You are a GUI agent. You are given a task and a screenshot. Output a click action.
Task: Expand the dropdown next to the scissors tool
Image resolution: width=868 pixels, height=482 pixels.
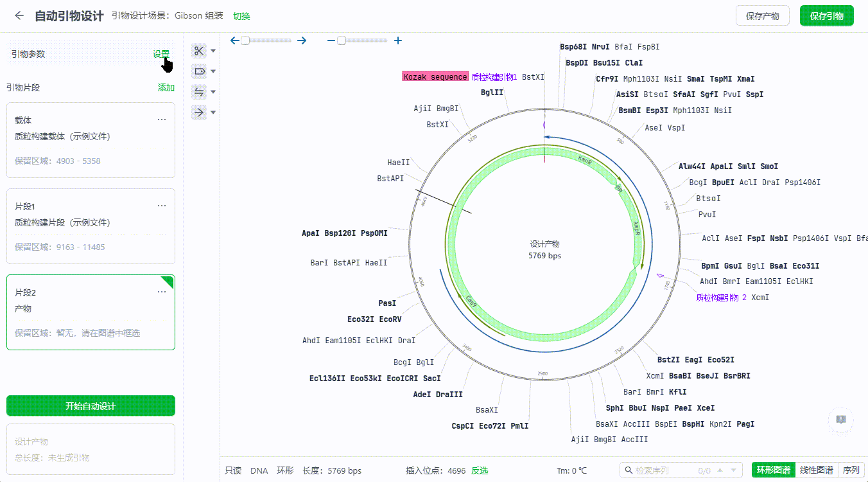(214, 51)
